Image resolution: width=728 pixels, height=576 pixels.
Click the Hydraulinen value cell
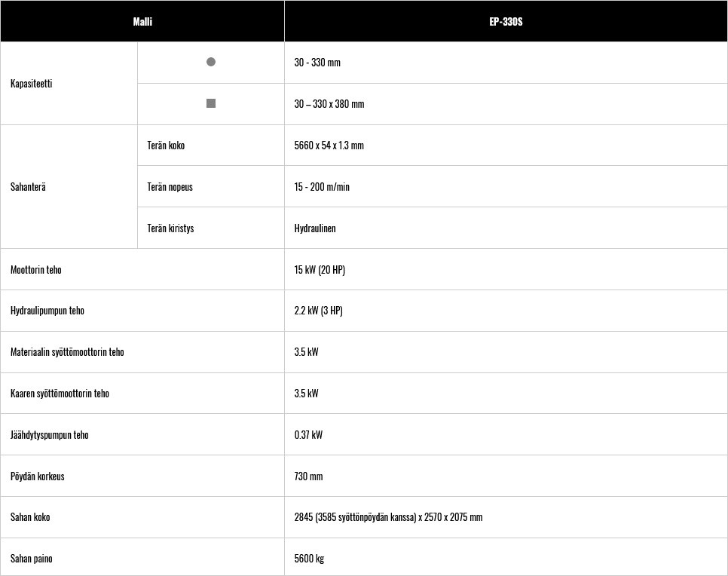coord(506,228)
